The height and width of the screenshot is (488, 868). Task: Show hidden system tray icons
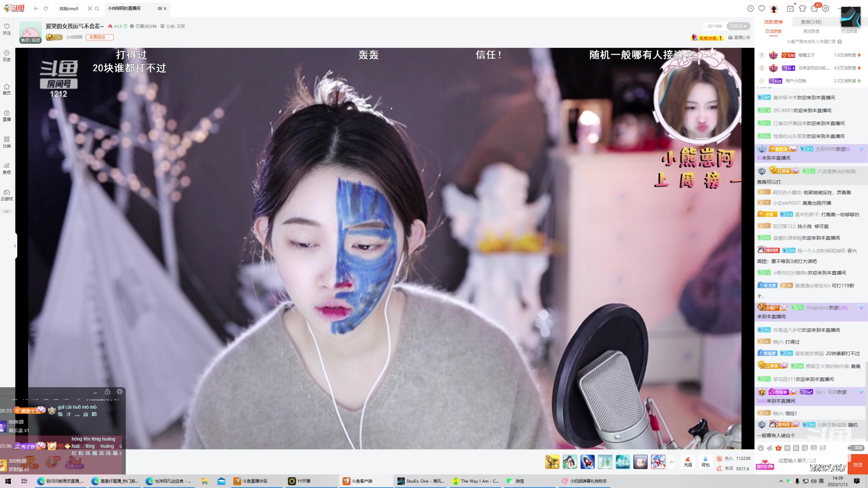[781, 481]
